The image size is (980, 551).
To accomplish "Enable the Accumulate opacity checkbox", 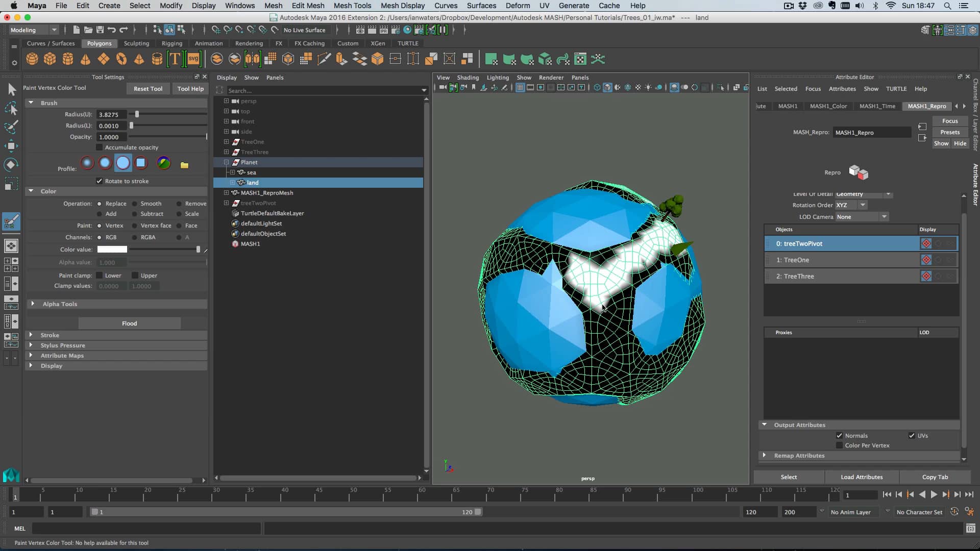I will pyautogui.click(x=100, y=147).
